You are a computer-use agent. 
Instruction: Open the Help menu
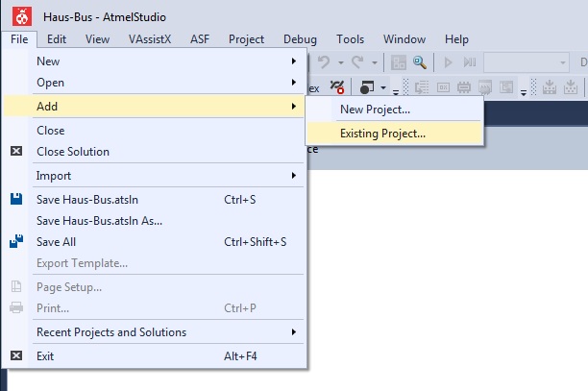(x=456, y=39)
